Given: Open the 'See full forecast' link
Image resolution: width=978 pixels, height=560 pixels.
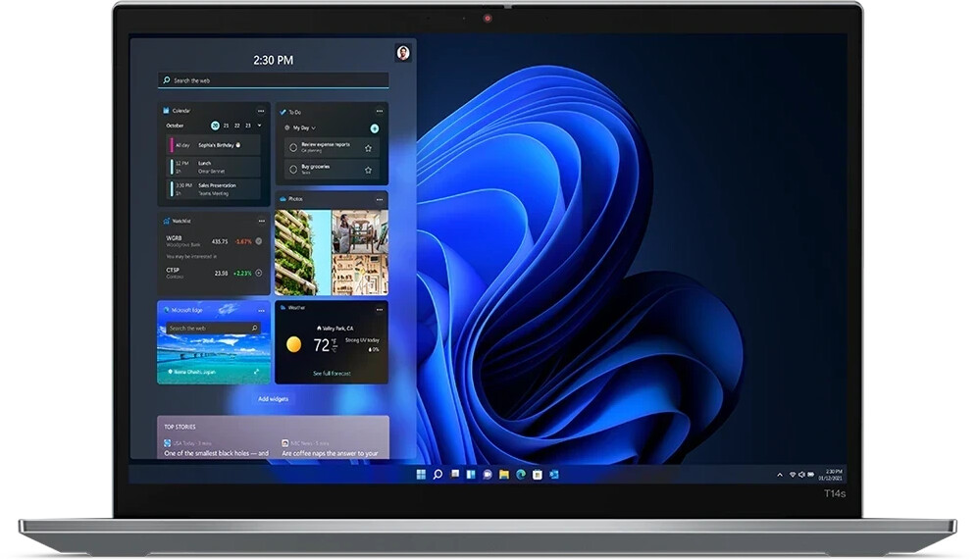Looking at the screenshot, I should pos(332,374).
